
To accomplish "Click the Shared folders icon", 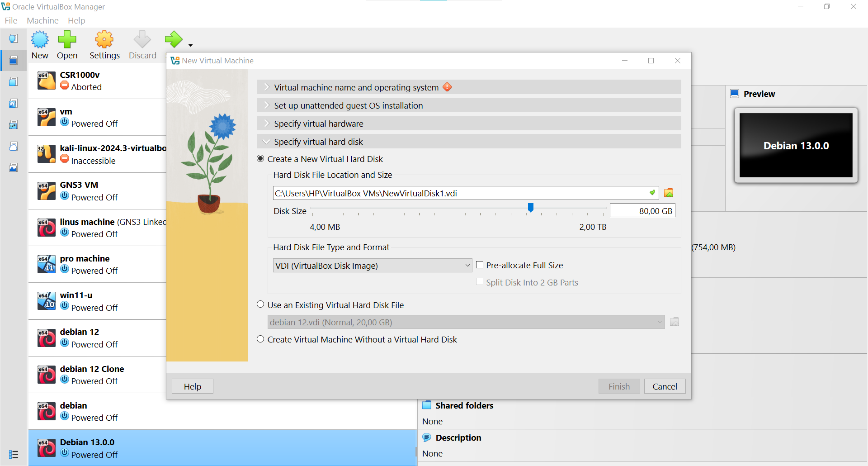I will 427,405.
